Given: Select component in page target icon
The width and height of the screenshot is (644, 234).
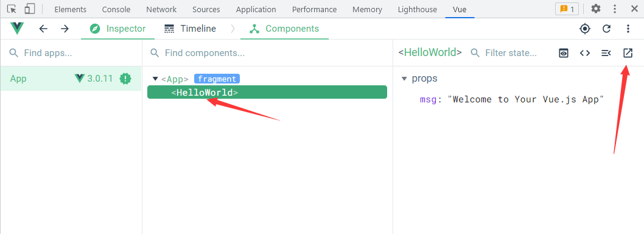Looking at the screenshot, I should 585,29.
